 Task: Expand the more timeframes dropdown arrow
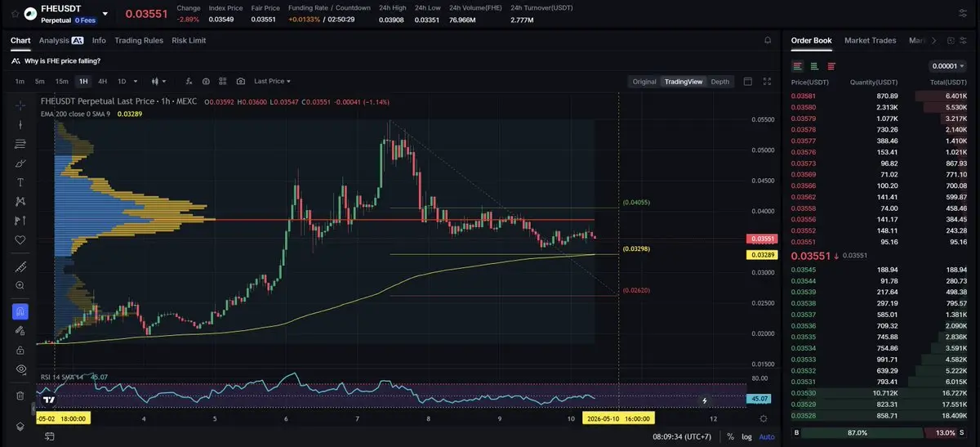(x=135, y=81)
